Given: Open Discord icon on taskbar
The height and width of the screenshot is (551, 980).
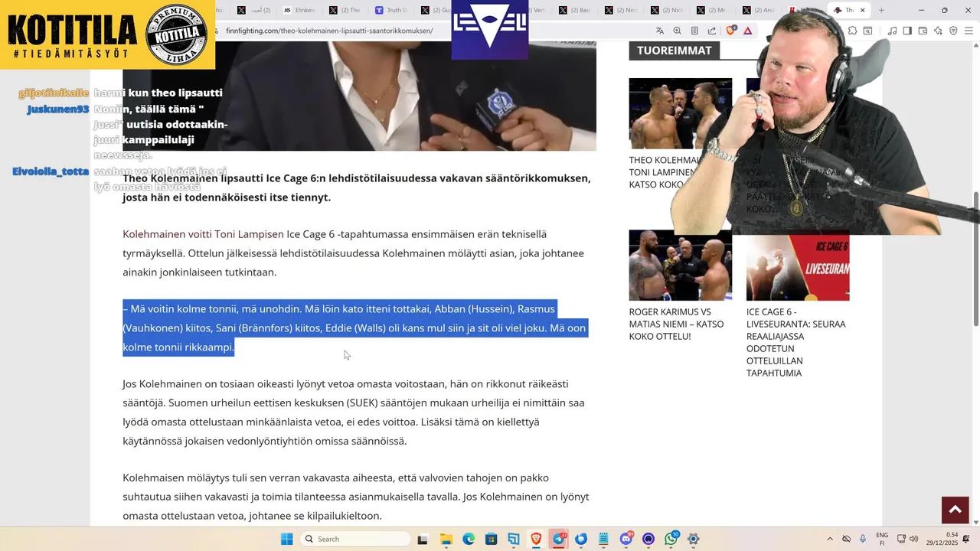Looking at the screenshot, I should [x=626, y=539].
